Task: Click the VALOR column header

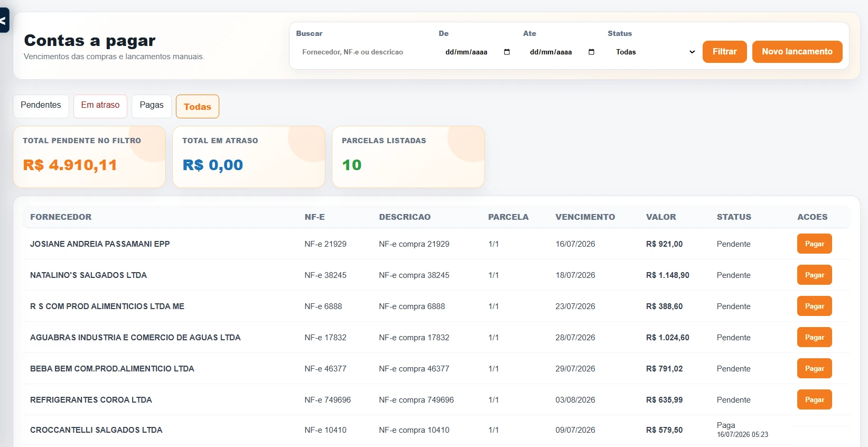Action: 661,217
